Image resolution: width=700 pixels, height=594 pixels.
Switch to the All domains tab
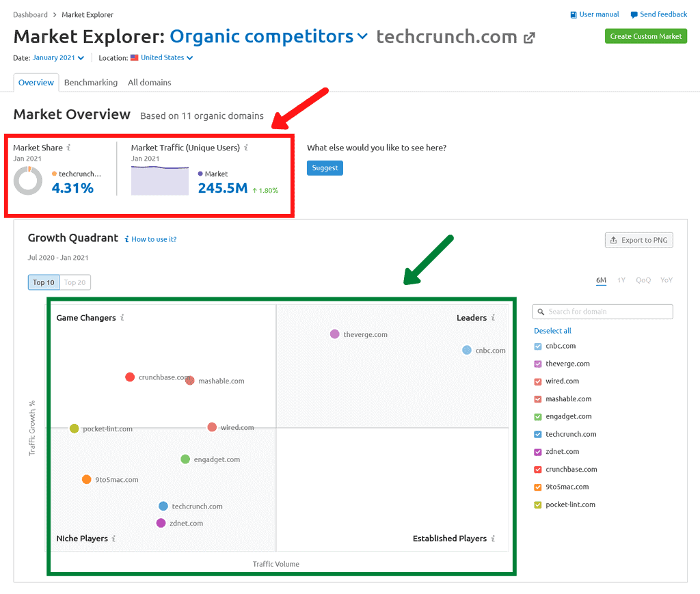pos(150,83)
